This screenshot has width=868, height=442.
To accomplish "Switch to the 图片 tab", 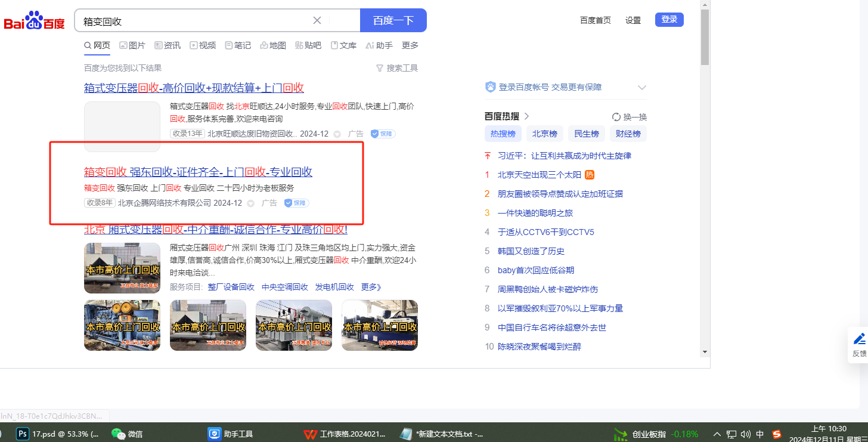I will click(x=132, y=45).
